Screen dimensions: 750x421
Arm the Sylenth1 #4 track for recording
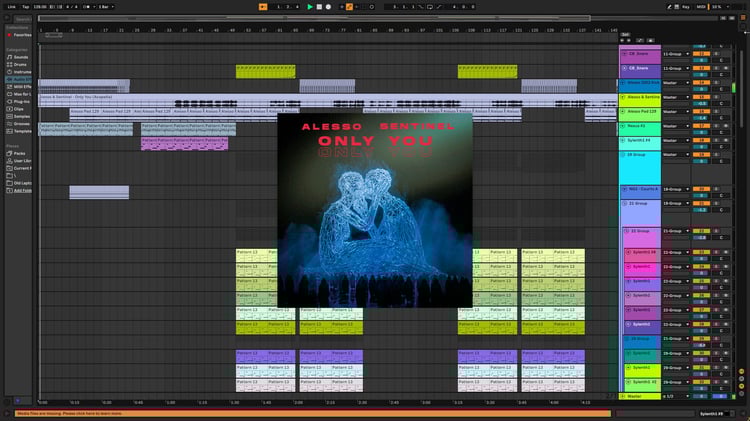click(x=726, y=140)
